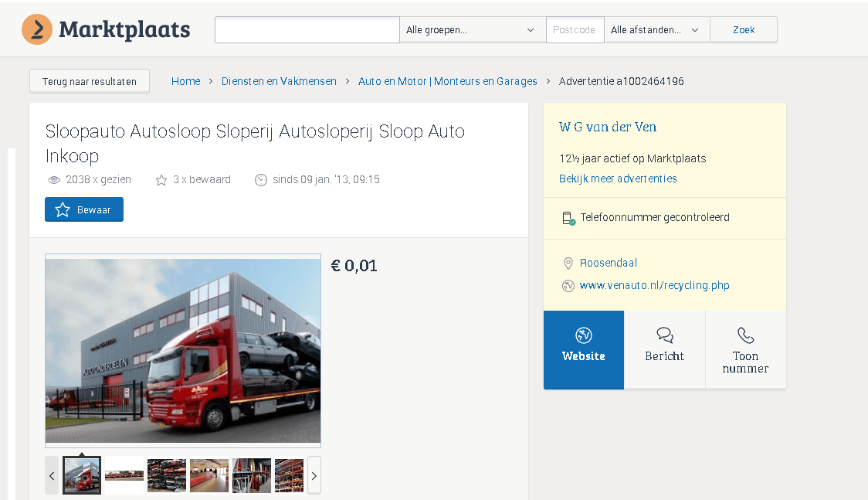868x500 pixels.
Task: Click Bekijk meer advertenties link
Action: 618,179
